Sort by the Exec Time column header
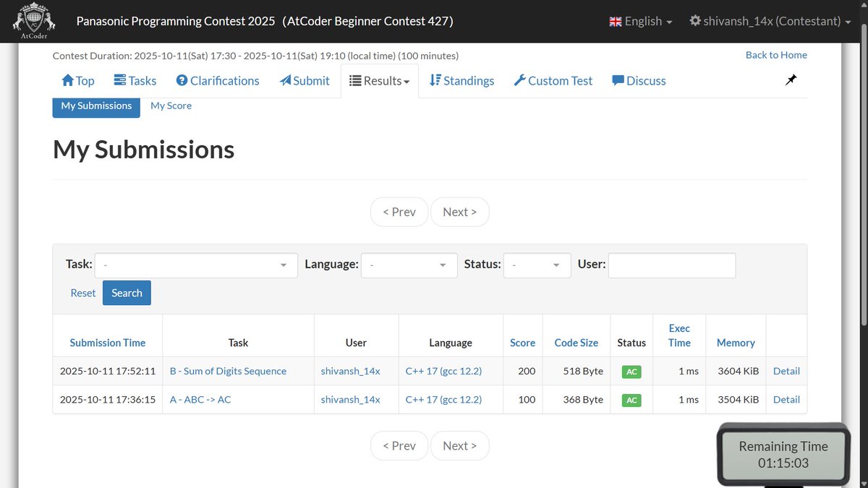 coord(679,335)
